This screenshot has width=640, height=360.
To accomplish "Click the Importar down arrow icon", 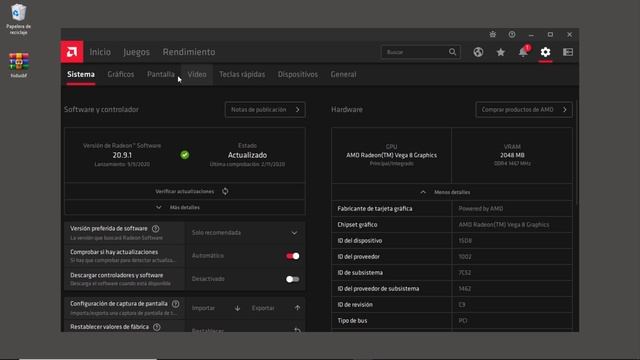I will (x=237, y=308).
